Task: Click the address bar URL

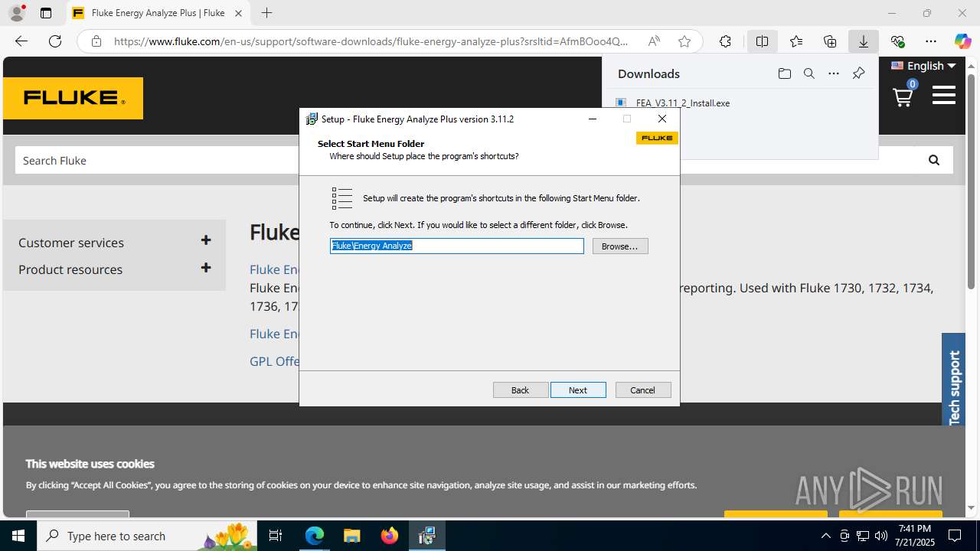Action: pyautogui.click(x=371, y=41)
